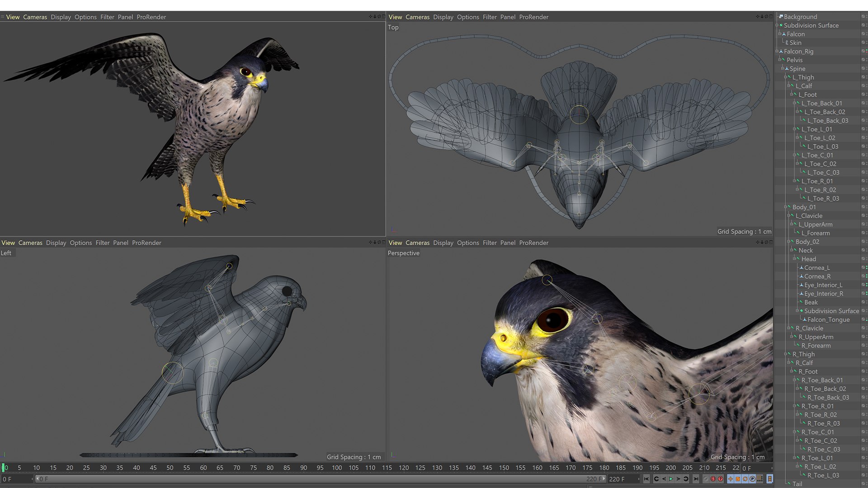Viewport: 868px width, 488px height.
Task: Click the green Subdivision Surface icon at top of tree
Action: coord(781,25)
